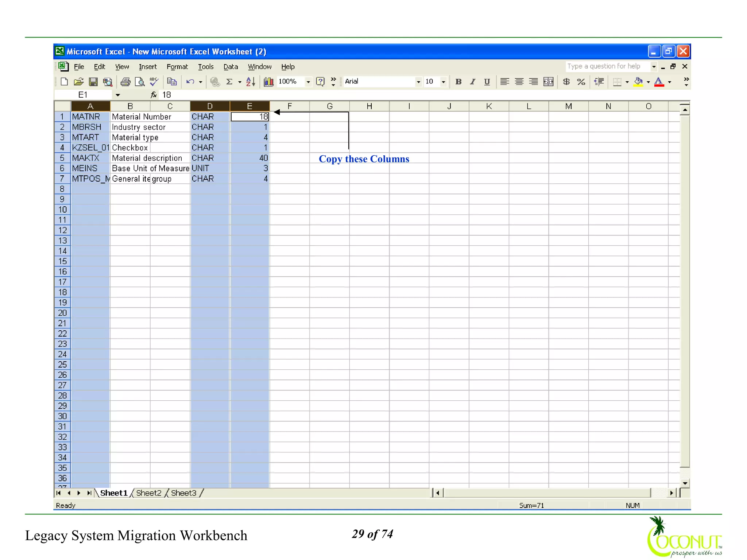Image resolution: width=747 pixels, height=560 pixels.
Task: Click the Insert Hyperlink globe icon
Action: tap(215, 82)
